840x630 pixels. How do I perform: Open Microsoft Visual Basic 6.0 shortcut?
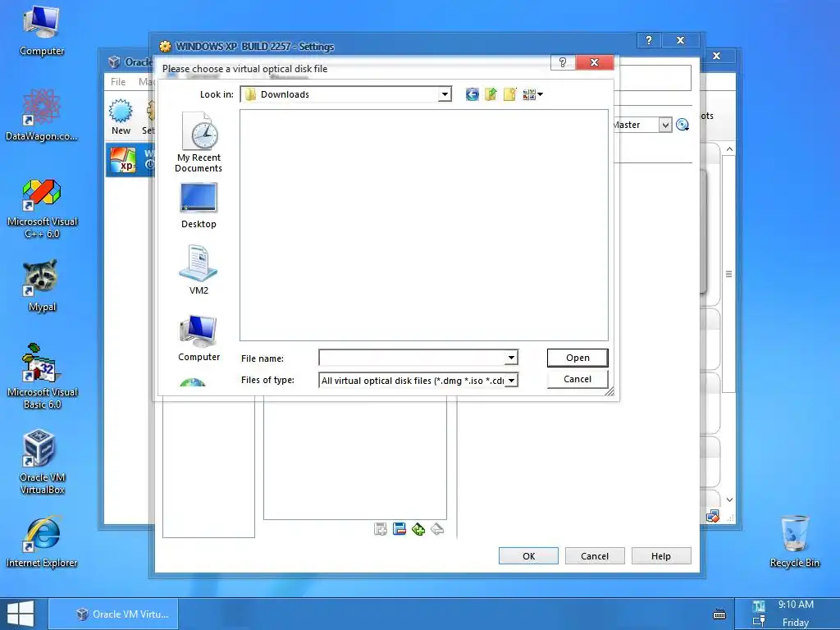pos(43,377)
